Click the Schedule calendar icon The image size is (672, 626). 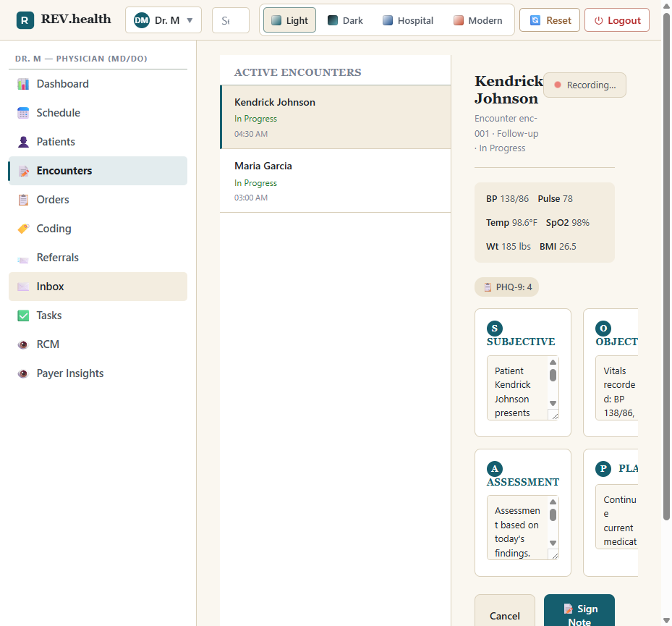pos(23,113)
